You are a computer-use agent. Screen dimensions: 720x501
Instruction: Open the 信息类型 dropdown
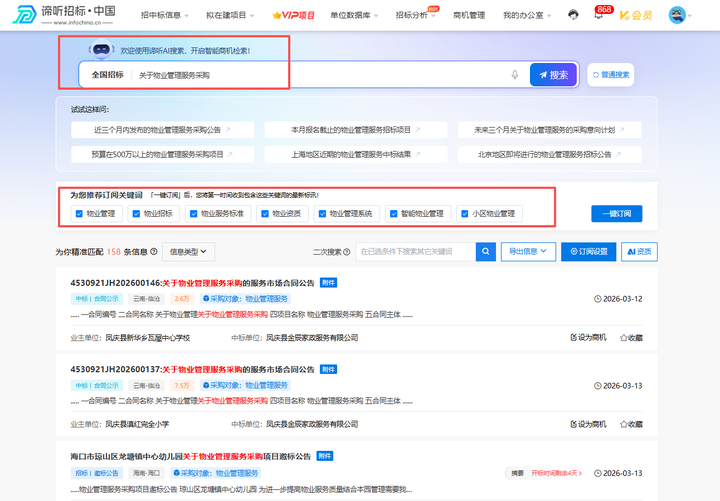188,252
